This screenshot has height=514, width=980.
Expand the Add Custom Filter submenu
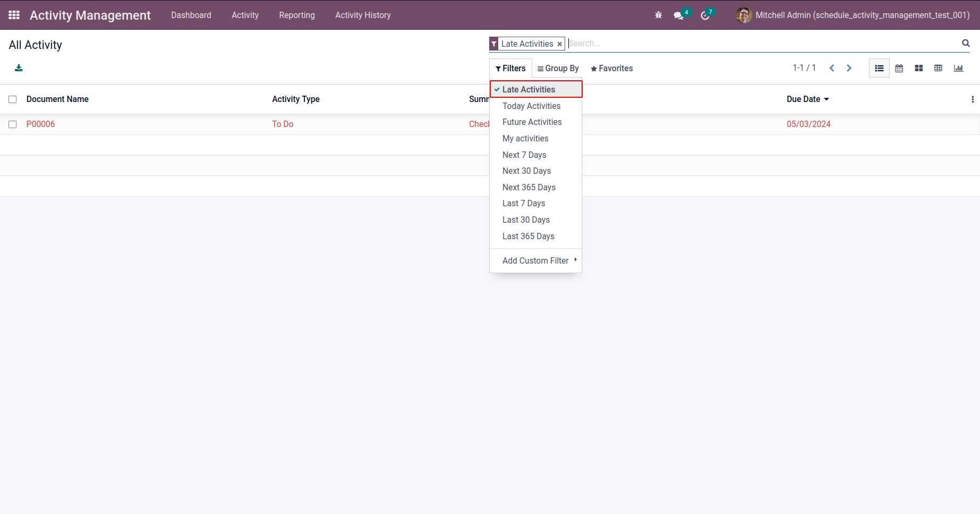point(535,260)
